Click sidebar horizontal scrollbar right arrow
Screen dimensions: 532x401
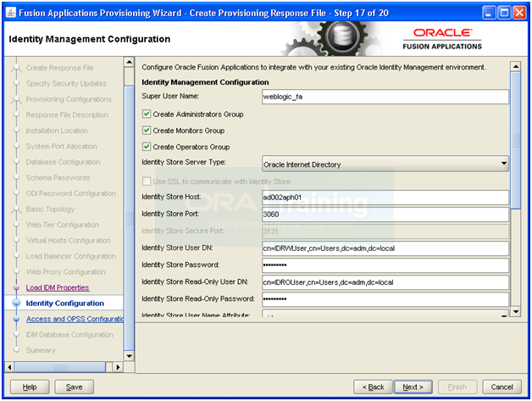click(118, 367)
